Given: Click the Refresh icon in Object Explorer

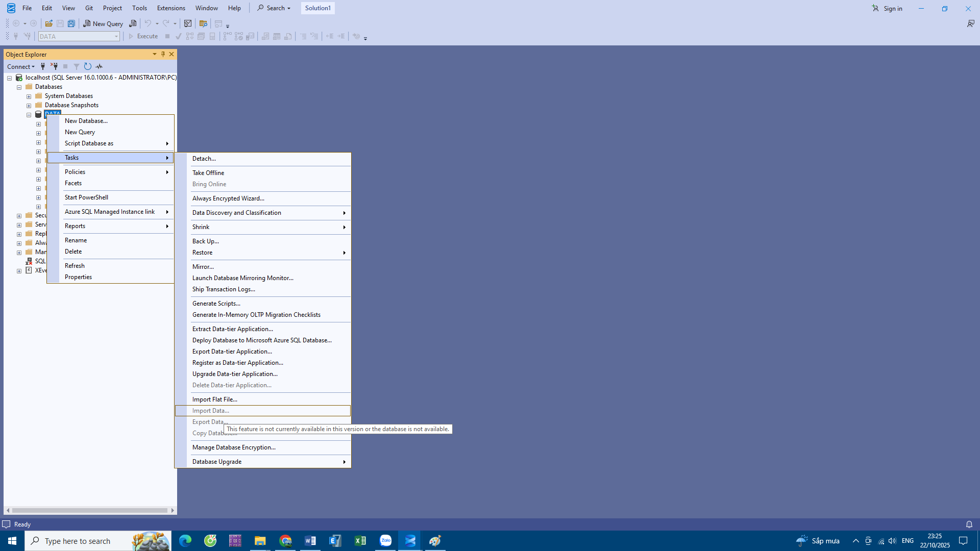Looking at the screenshot, I should point(88,66).
